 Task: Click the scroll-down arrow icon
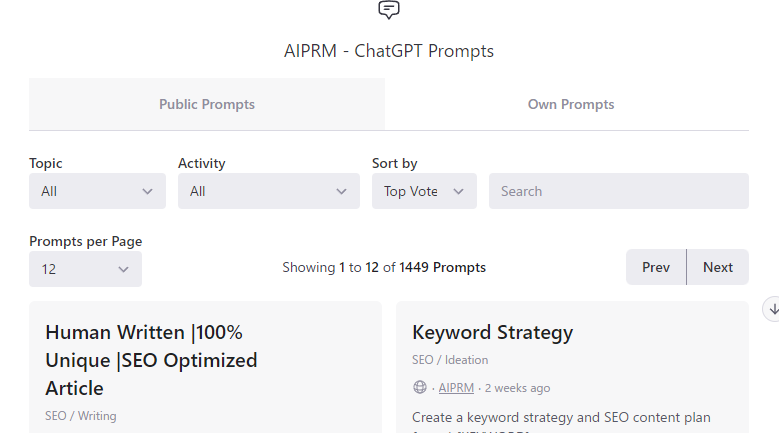(x=773, y=309)
